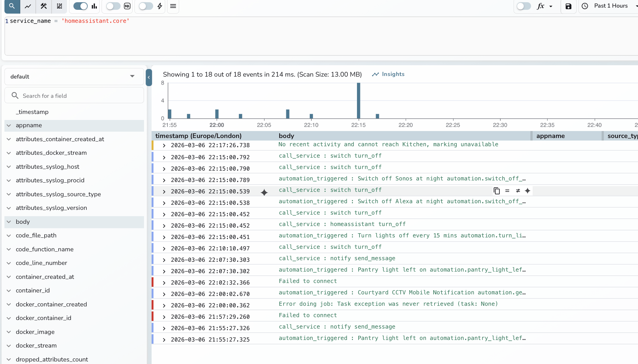Open the default stream dropdown
Image resolution: width=638 pixels, height=364 pixels.
click(74, 76)
